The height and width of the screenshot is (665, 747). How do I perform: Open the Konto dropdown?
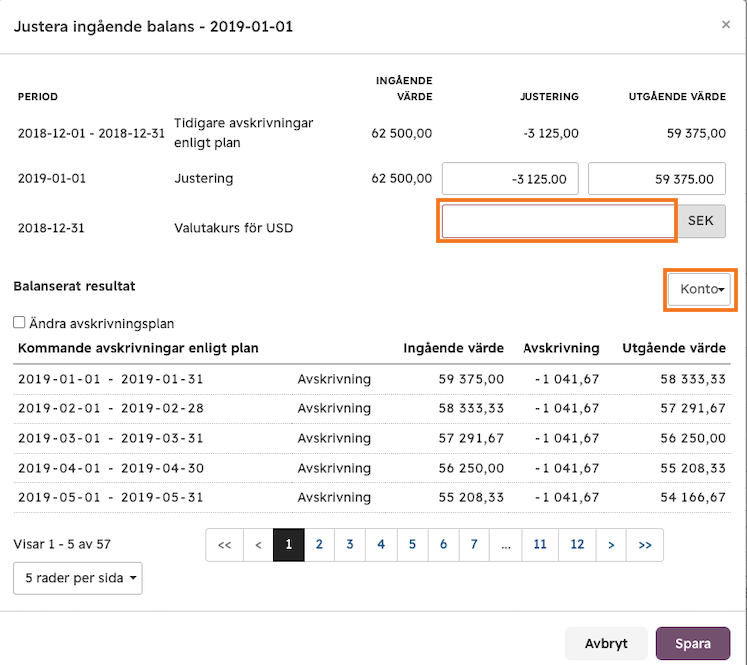pyautogui.click(x=699, y=289)
